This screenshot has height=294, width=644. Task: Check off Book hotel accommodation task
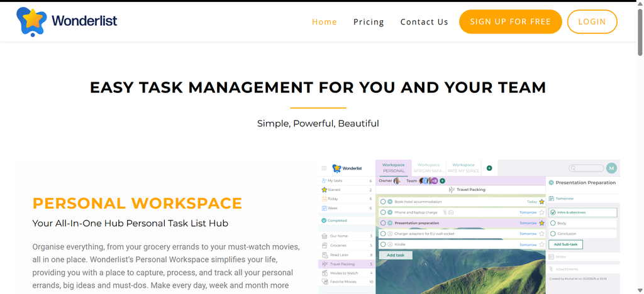coord(383,202)
